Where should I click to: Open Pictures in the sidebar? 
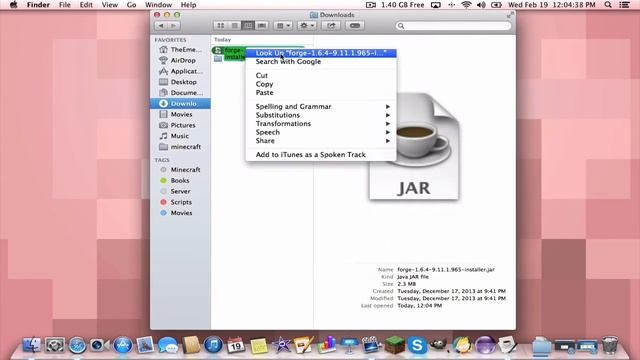(x=180, y=125)
